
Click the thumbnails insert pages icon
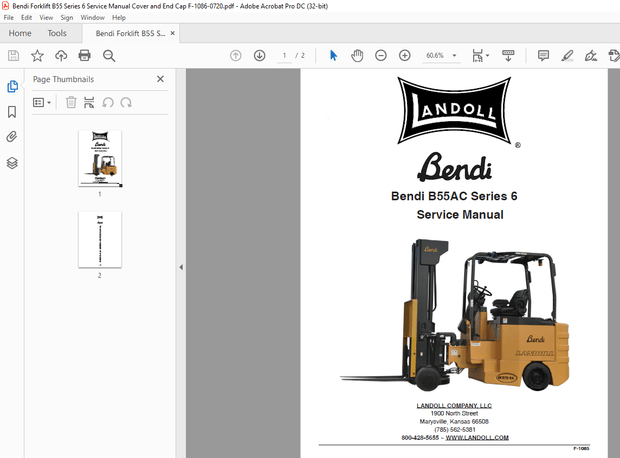point(89,103)
